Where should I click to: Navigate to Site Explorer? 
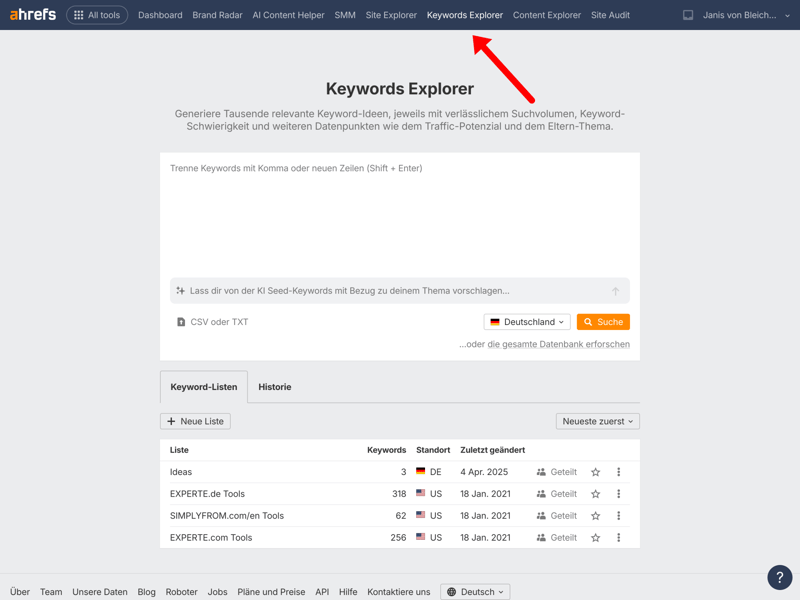click(391, 15)
